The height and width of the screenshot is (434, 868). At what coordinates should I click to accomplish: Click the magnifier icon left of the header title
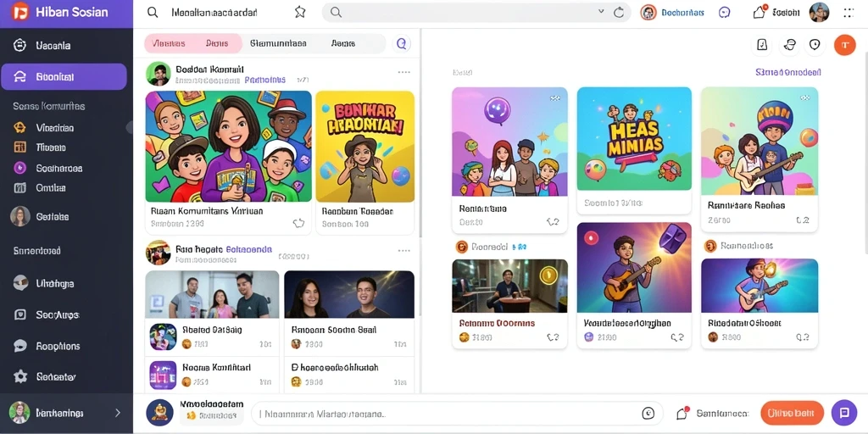[153, 12]
